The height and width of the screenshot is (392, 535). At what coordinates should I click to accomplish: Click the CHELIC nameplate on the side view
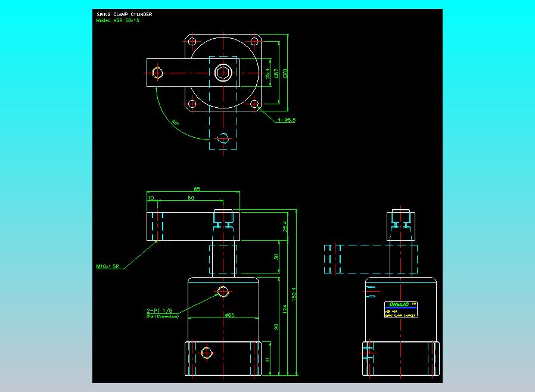tap(401, 310)
